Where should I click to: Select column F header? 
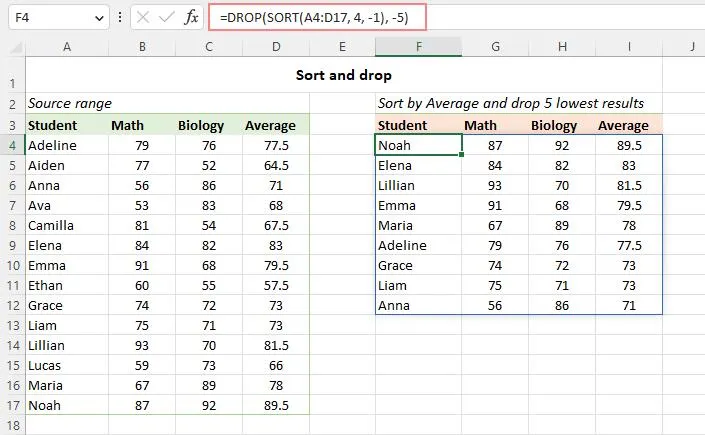(419, 47)
